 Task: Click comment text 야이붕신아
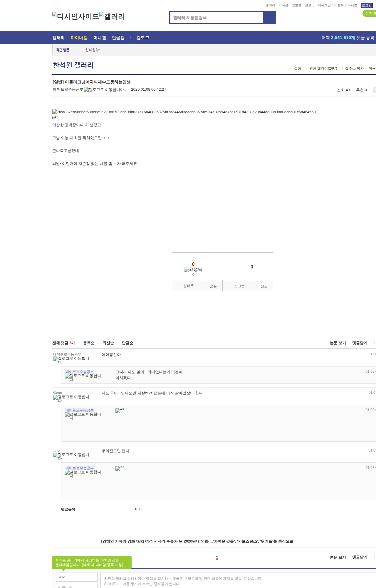tap(111, 355)
